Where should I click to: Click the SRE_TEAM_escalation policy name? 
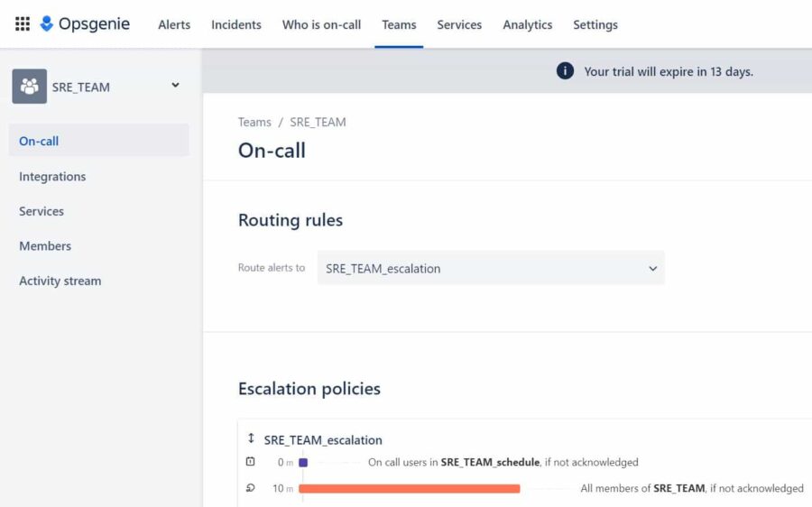(323, 440)
